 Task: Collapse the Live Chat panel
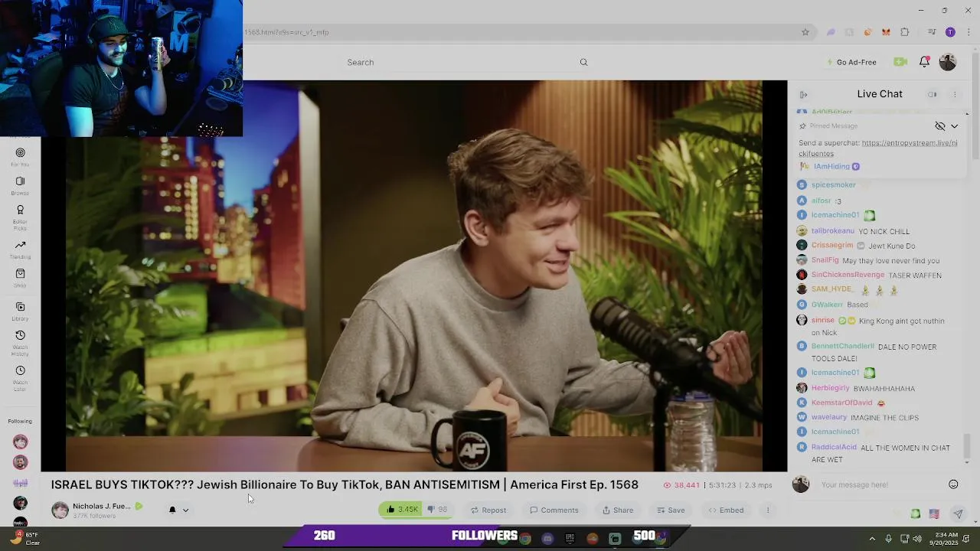pyautogui.click(x=804, y=94)
